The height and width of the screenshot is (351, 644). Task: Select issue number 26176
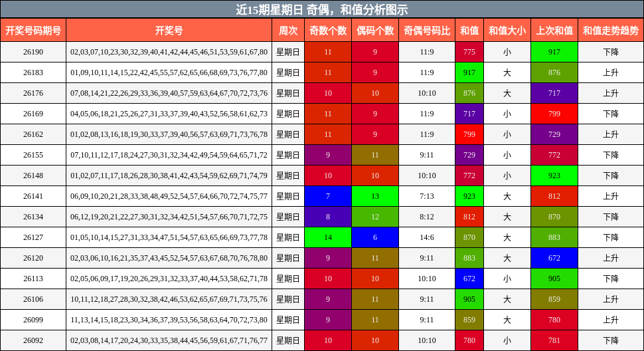[x=33, y=93]
